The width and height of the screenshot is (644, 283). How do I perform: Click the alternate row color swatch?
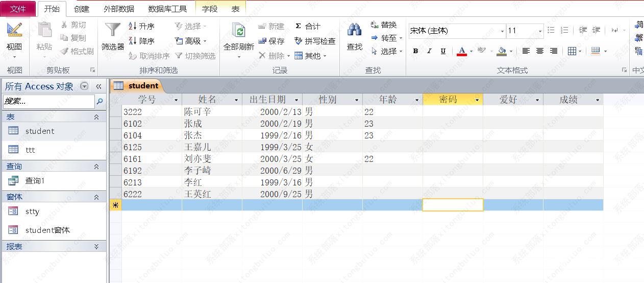point(596,51)
